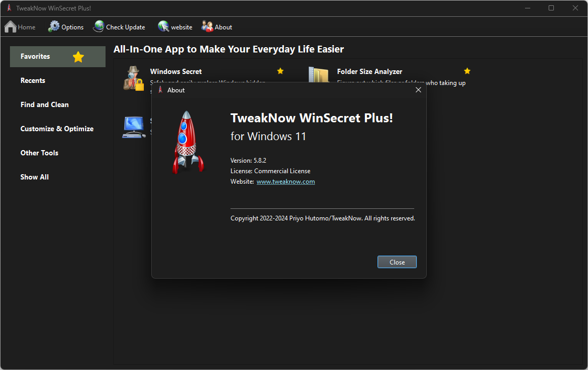Click the Folder Size Analyzer folder icon
The width and height of the screenshot is (588, 370).
[319, 74]
